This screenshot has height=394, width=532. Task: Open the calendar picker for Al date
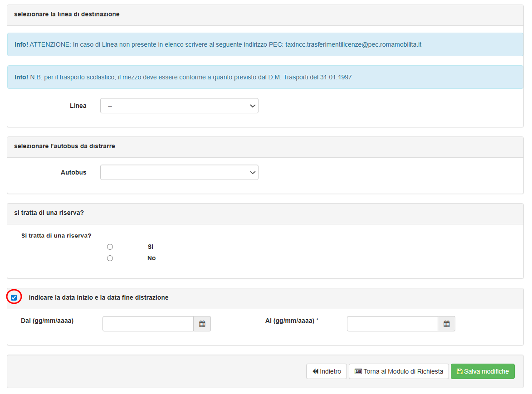(446, 324)
